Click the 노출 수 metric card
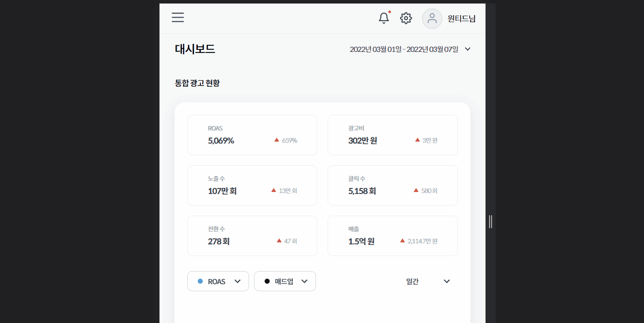 click(252, 185)
